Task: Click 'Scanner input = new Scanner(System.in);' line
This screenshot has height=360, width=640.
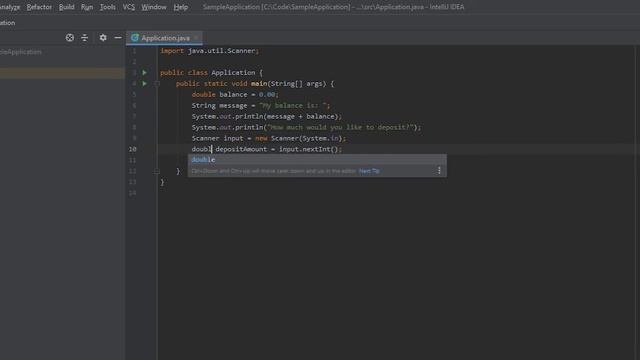Action: (x=269, y=138)
